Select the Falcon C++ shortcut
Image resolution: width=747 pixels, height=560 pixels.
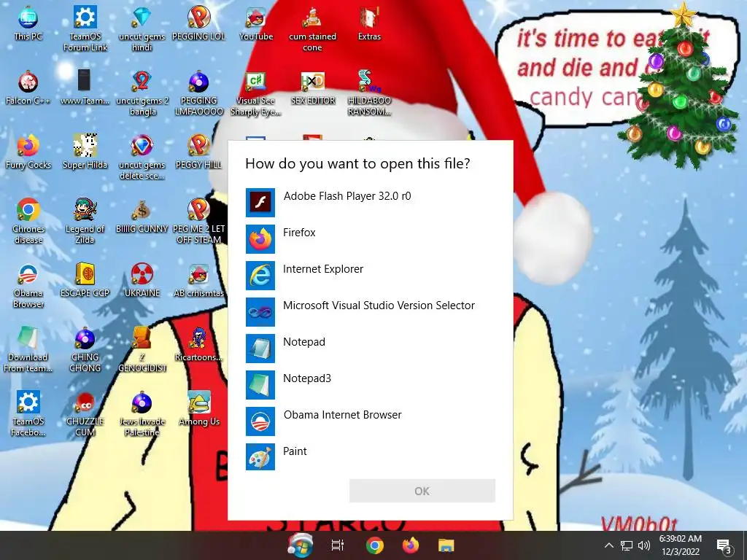point(28,87)
